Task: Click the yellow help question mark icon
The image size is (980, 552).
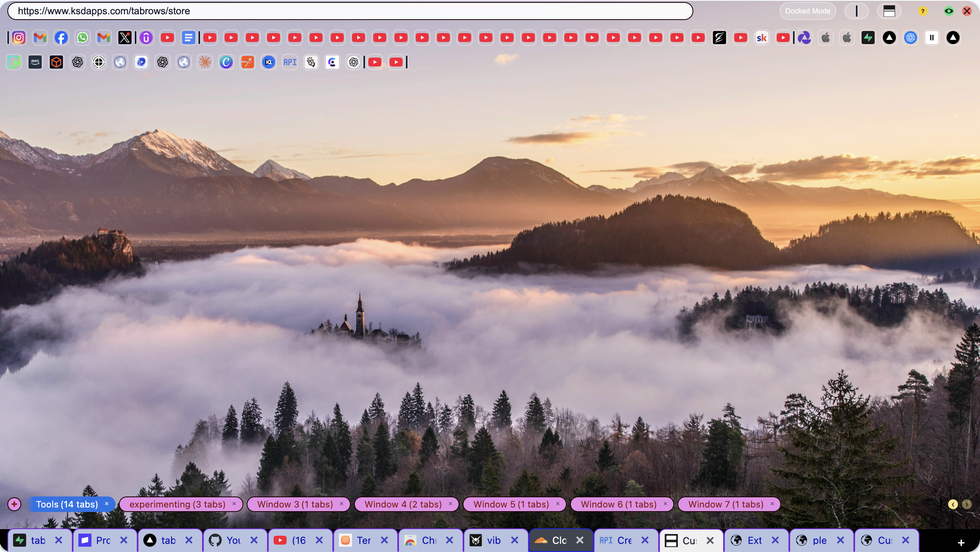Action: click(923, 11)
